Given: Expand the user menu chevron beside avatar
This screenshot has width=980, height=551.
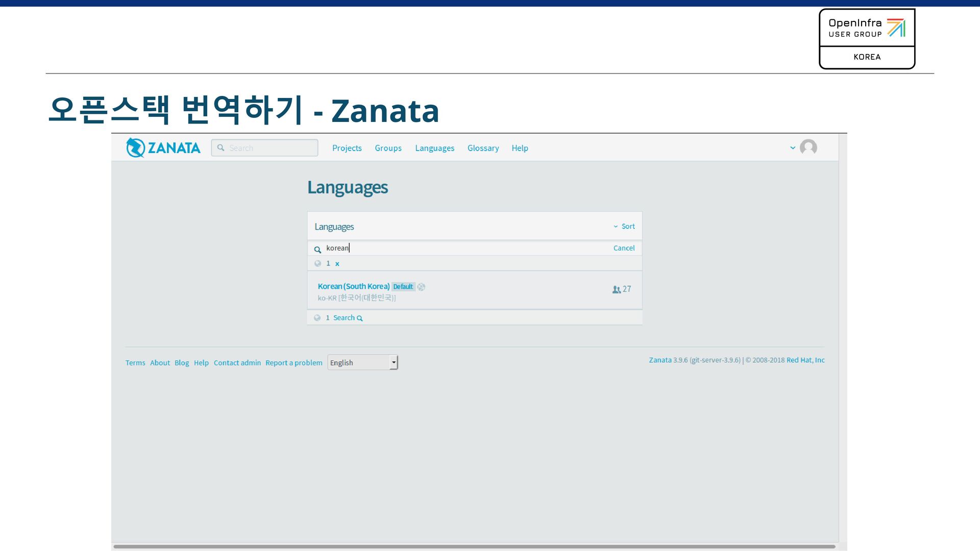Looking at the screenshot, I should (792, 148).
